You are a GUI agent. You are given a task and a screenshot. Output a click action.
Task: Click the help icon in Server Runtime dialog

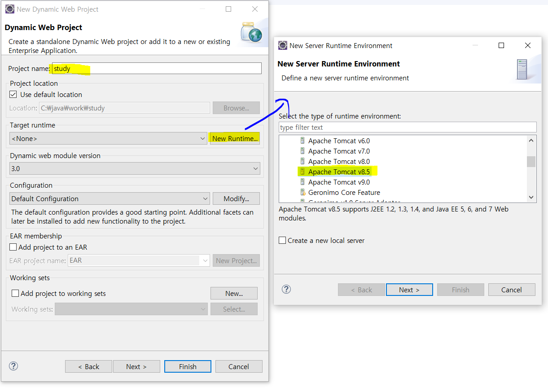pyautogui.click(x=286, y=289)
